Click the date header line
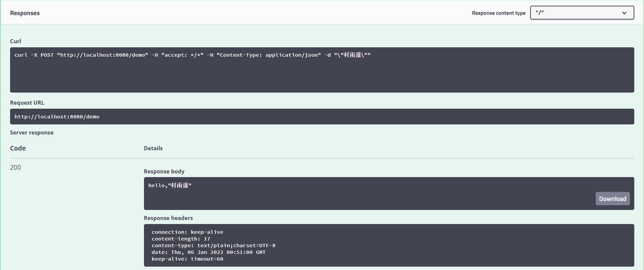The image size is (644, 270). pyautogui.click(x=208, y=252)
